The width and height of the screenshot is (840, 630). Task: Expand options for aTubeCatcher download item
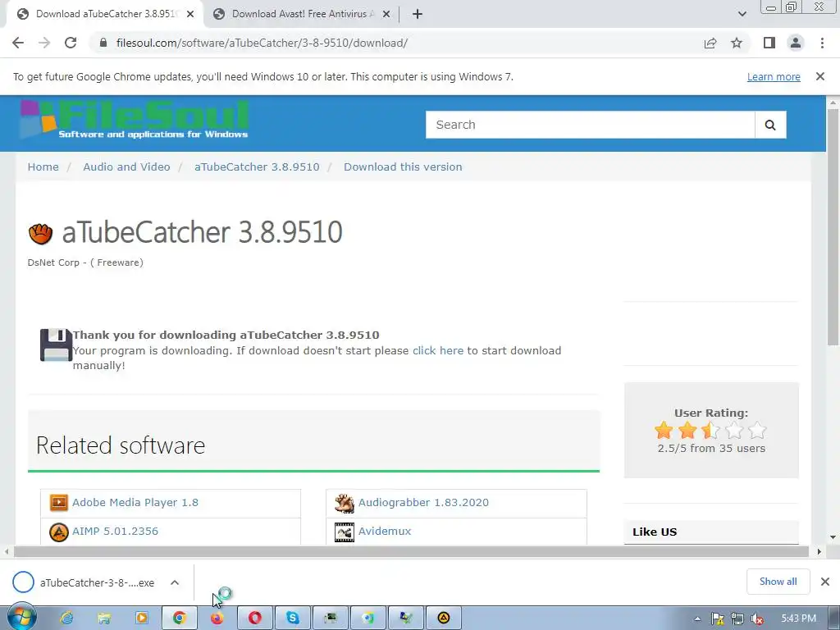pyautogui.click(x=175, y=582)
